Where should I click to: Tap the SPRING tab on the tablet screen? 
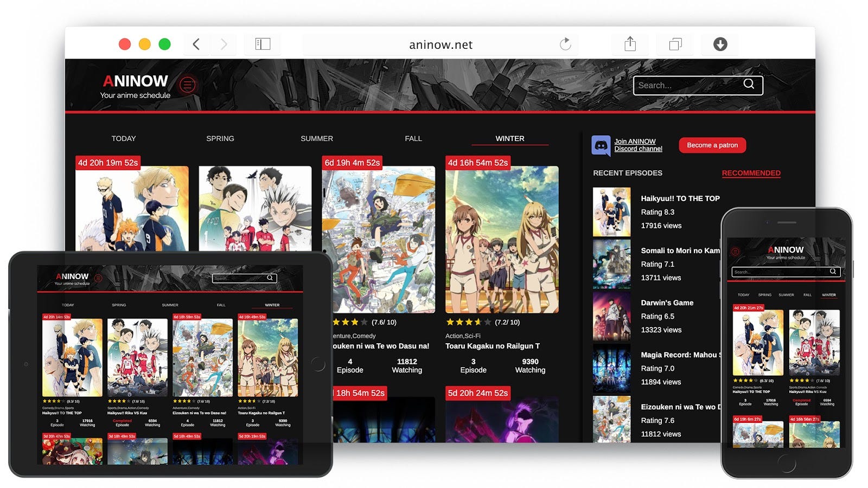click(119, 305)
